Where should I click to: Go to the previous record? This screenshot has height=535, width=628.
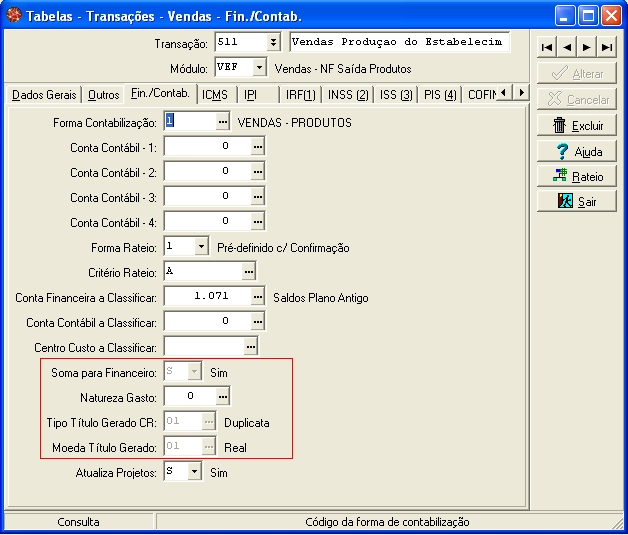(567, 47)
